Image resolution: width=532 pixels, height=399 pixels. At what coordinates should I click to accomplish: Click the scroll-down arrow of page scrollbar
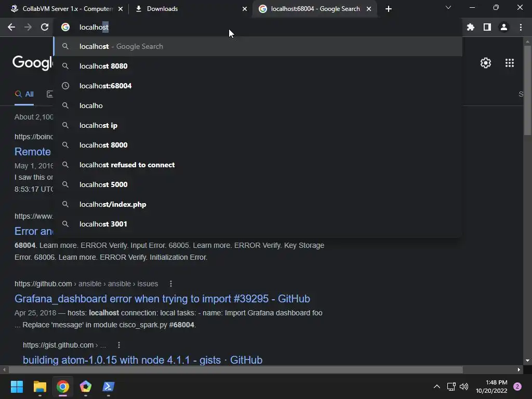[x=527, y=361]
